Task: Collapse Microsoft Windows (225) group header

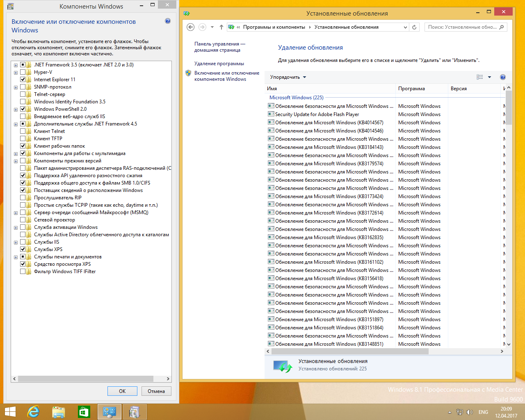Action: (296, 98)
